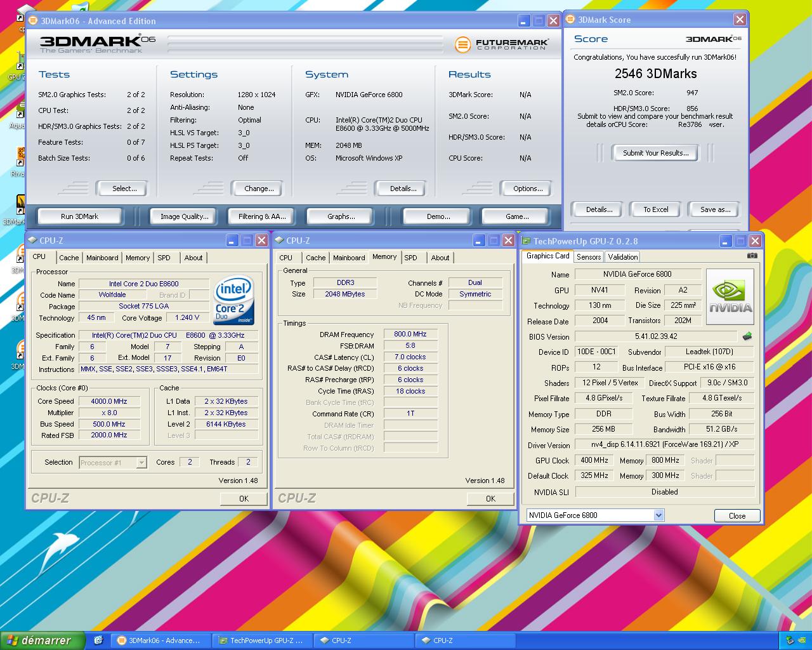Screen dimensions: 812x650
Task: Open the démarrer start menu
Action: point(43,640)
